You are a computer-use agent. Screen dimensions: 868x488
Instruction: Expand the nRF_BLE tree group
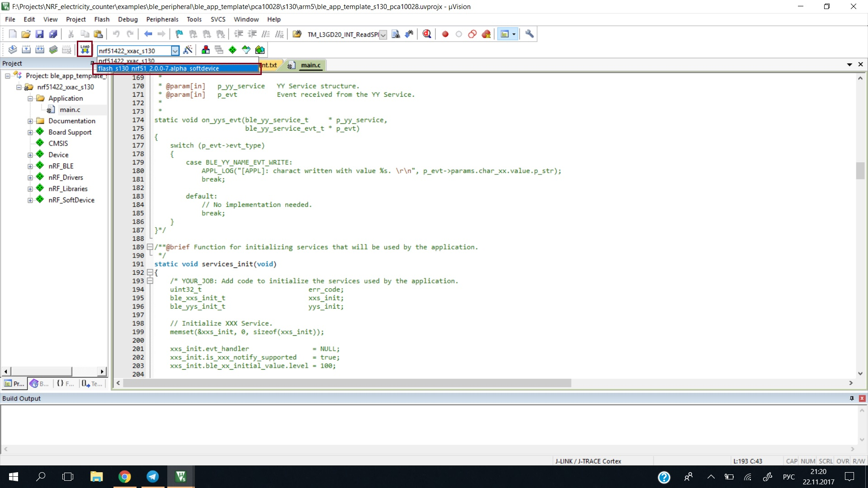click(x=30, y=166)
